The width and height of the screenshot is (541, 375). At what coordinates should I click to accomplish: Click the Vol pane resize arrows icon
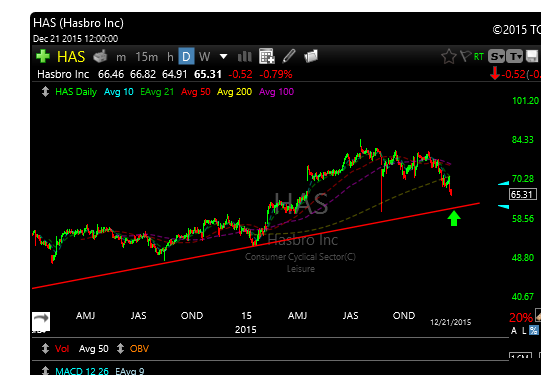(x=45, y=348)
